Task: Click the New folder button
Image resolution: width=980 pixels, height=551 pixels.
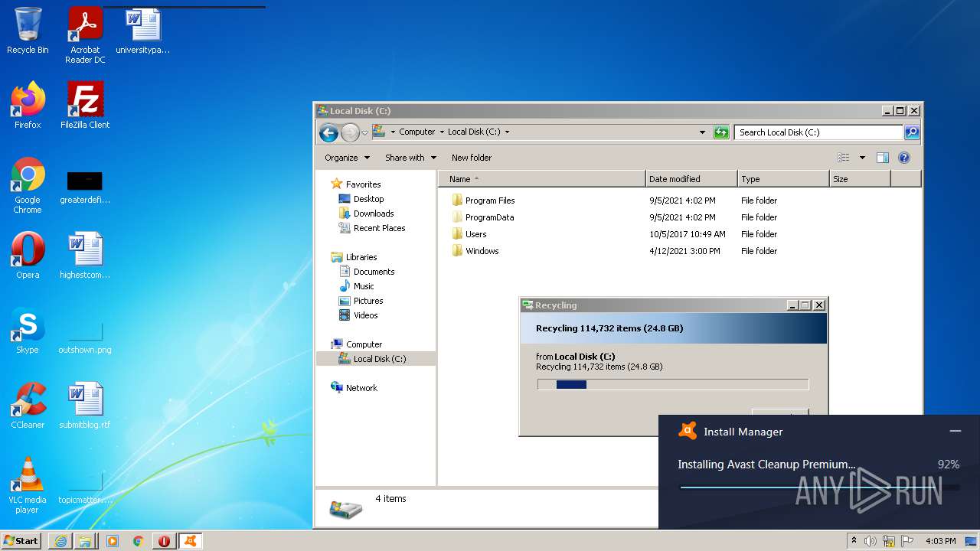Action: (472, 158)
